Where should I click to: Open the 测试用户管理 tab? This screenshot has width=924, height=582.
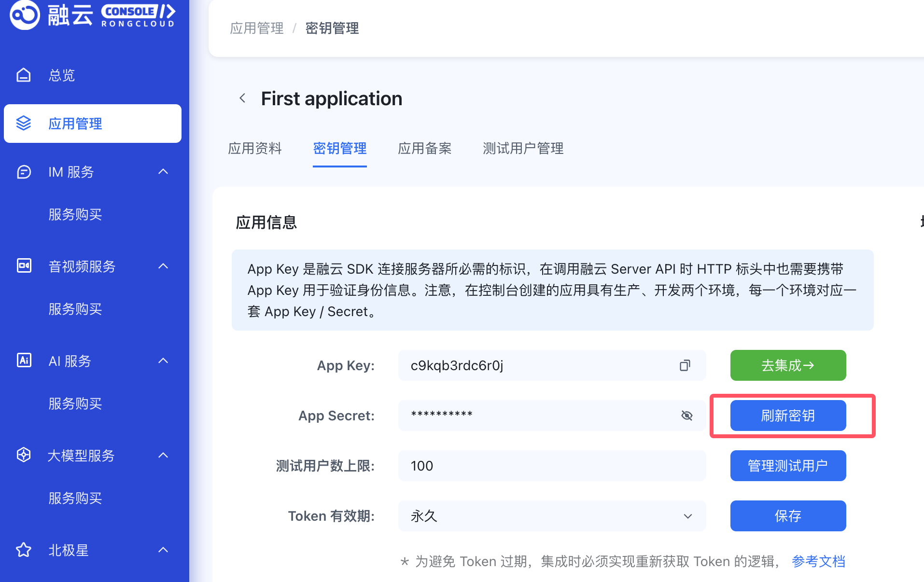[523, 148]
